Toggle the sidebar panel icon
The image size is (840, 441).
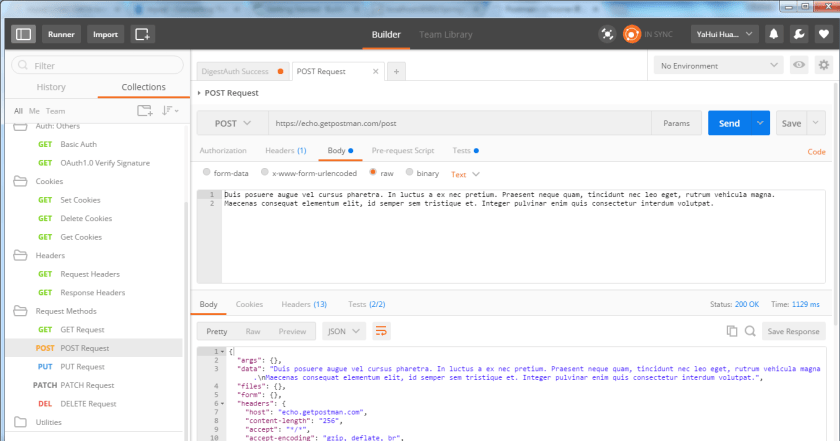coord(24,34)
